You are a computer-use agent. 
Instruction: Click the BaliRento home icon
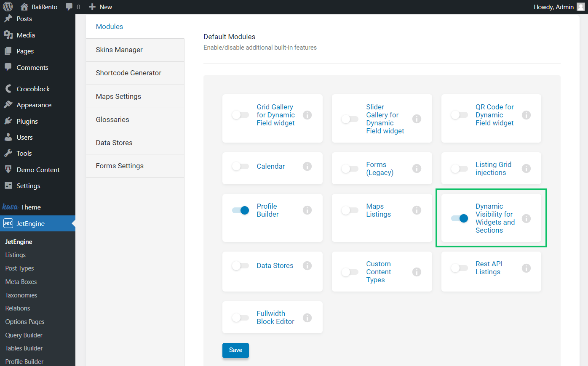pos(24,7)
